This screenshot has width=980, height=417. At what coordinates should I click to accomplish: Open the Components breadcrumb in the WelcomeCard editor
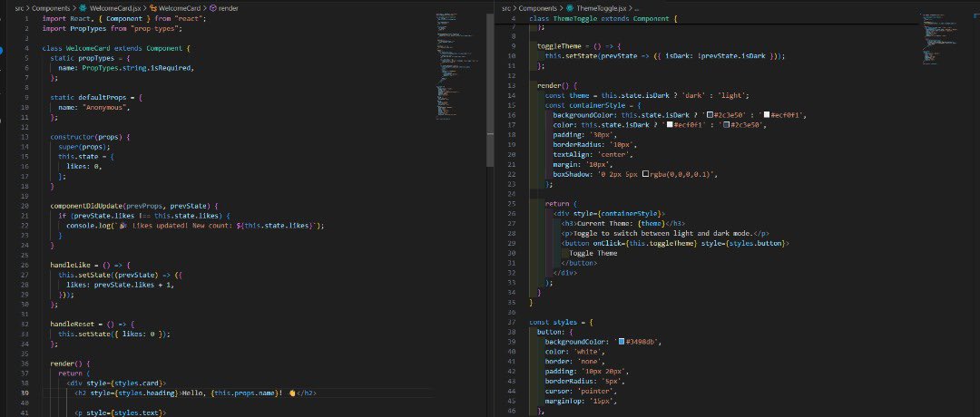51,9
